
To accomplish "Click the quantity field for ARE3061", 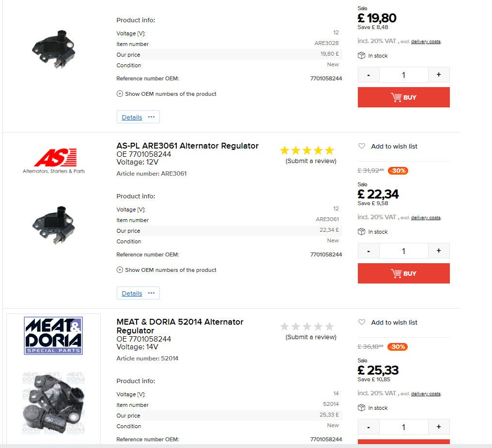I will coord(403,251).
